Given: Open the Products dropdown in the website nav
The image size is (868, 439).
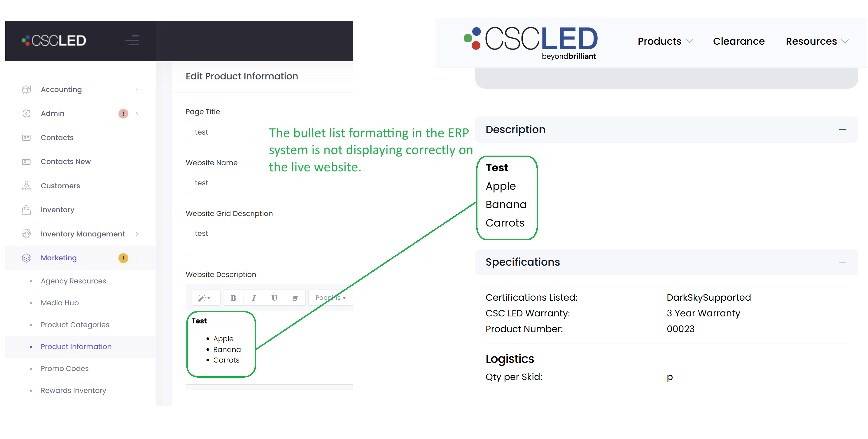Looking at the screenshot, I should click(665, 41).
